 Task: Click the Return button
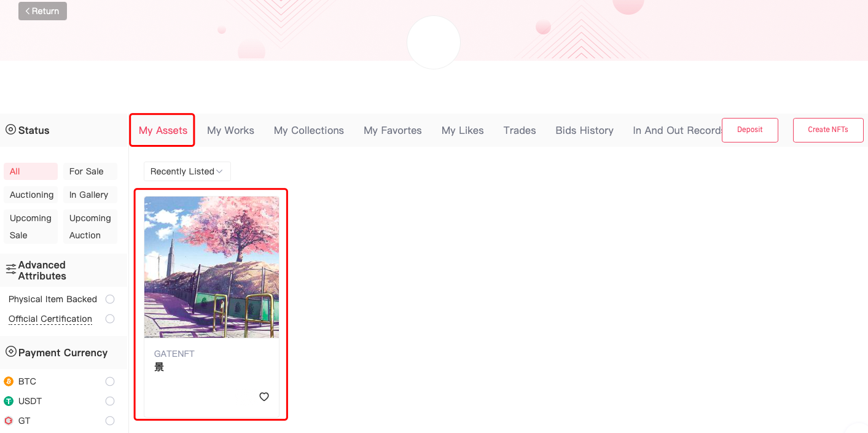click(42, 11)
